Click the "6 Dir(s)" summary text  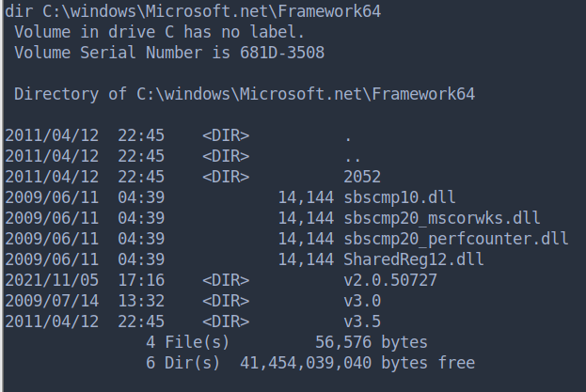[182, 363]
